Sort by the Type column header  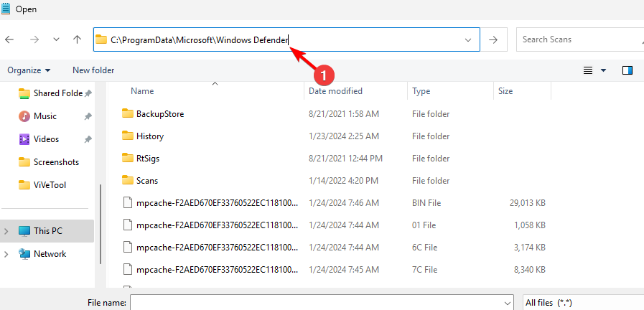pos(421,91)
